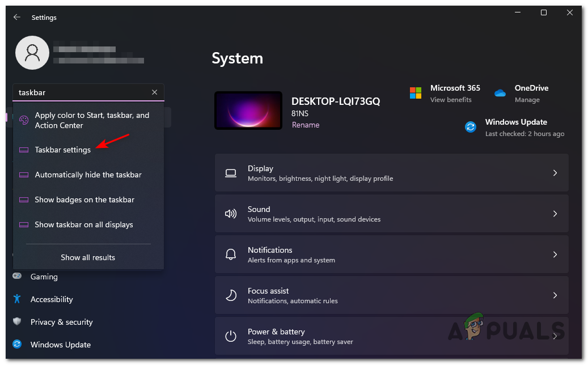588x365 pixels.
Task: Select Show badges on the taskbar
Action: pyautogui.click(x=84, y=200)
